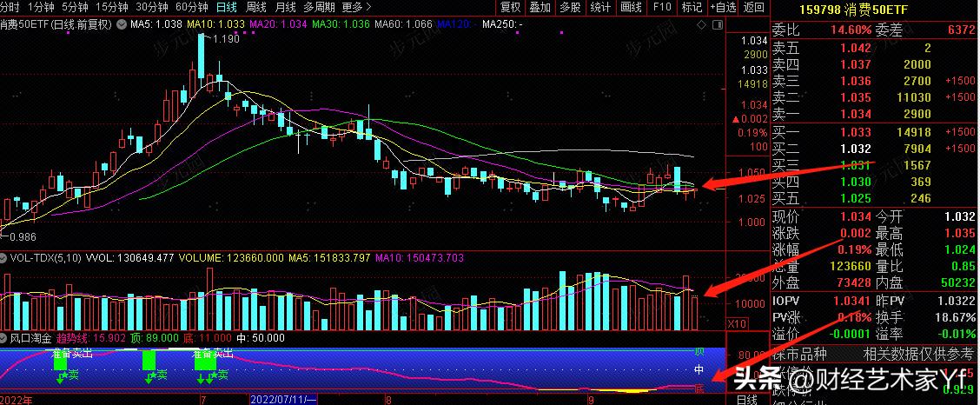This screenshot has width=980, height=405.
Task: Click the 卖五 price 1.042
Action: tap(855, 48)
